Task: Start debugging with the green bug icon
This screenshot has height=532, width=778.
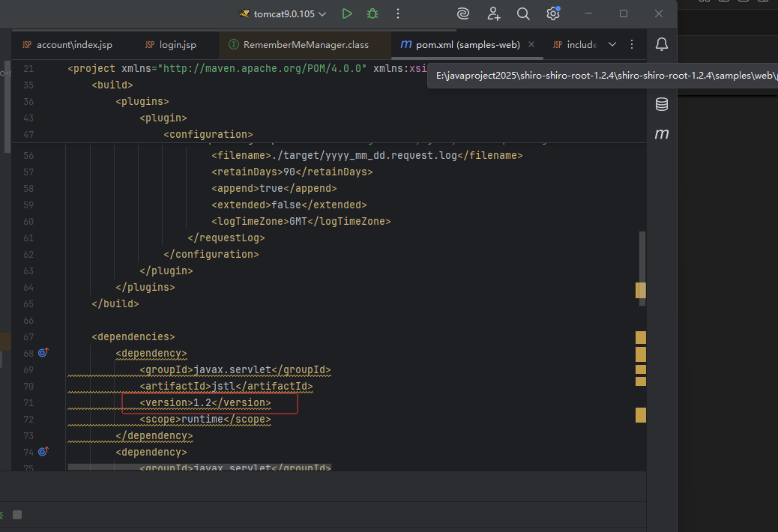Action: 373,13
